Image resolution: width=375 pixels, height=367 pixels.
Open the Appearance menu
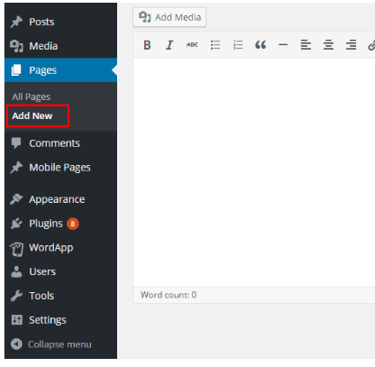[61, 199]
